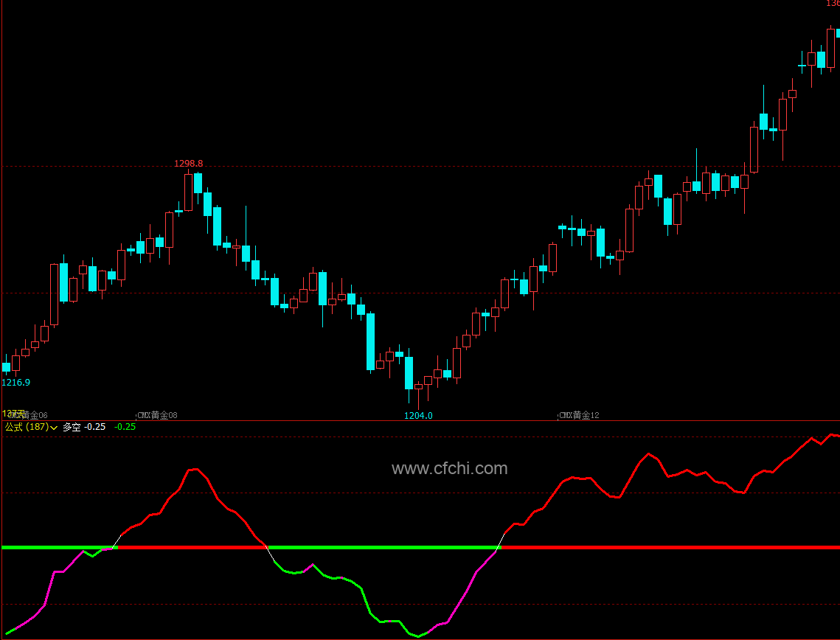This screenshot has width=840, height=640.
Task: Click the 1204.0 low price label
Action: [418, 416]
